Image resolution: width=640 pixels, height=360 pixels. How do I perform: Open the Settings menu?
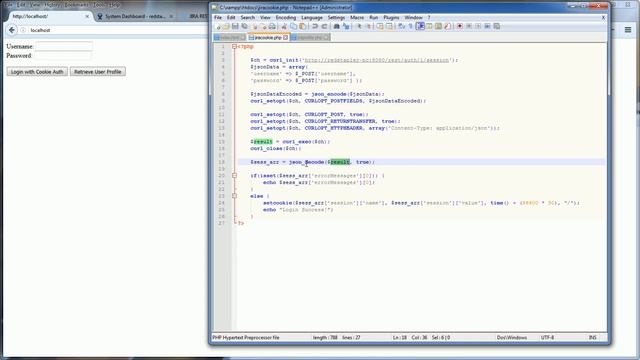(336, 18)
